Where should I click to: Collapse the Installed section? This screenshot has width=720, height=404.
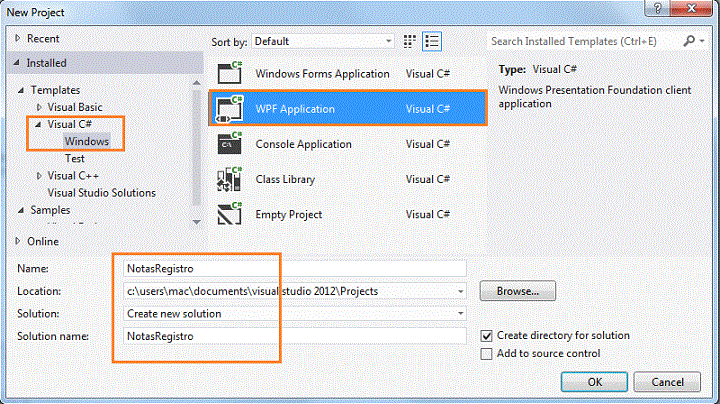(x=17, y=63)
